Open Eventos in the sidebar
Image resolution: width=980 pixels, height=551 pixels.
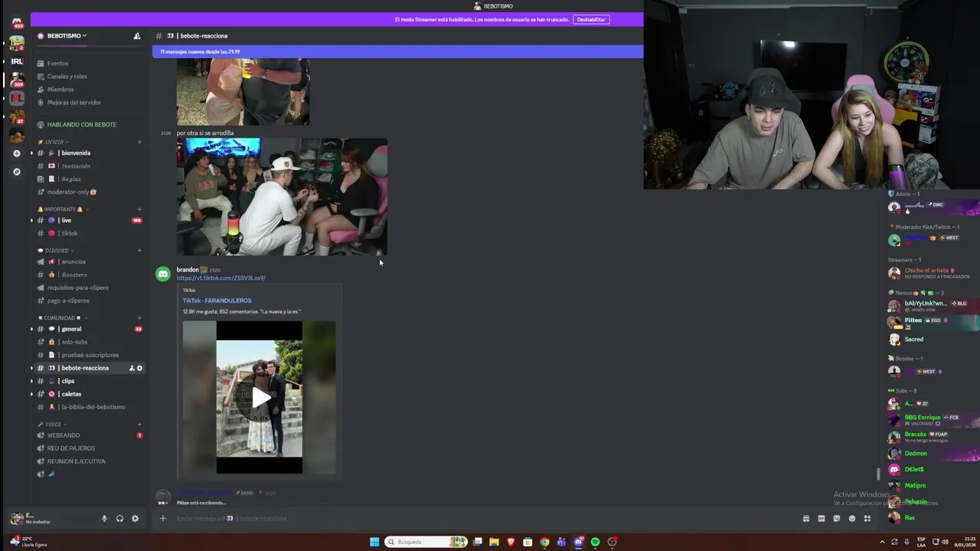[57, 64]
